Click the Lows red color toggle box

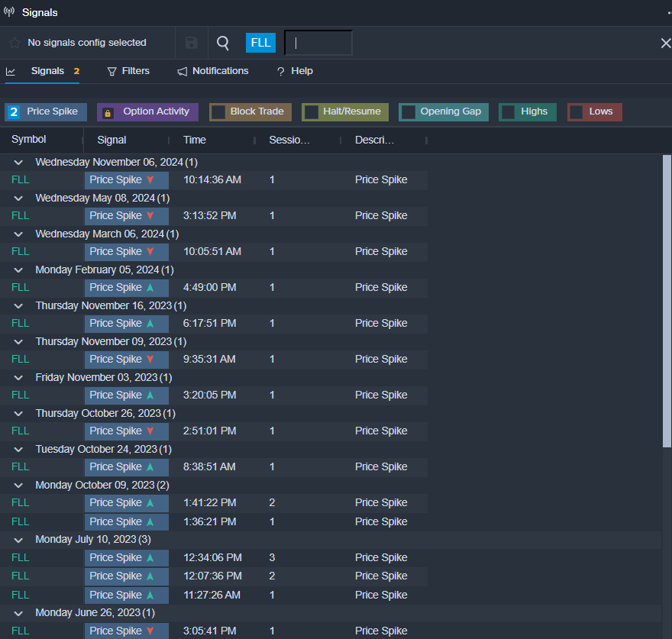(x=577, y=112)
